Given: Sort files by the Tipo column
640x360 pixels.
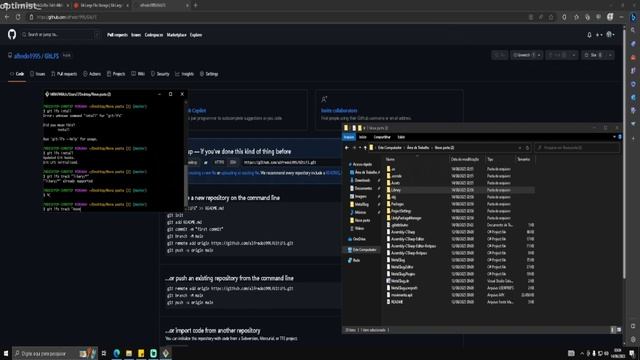Looking at the screenshot, I should pos(490,160).
